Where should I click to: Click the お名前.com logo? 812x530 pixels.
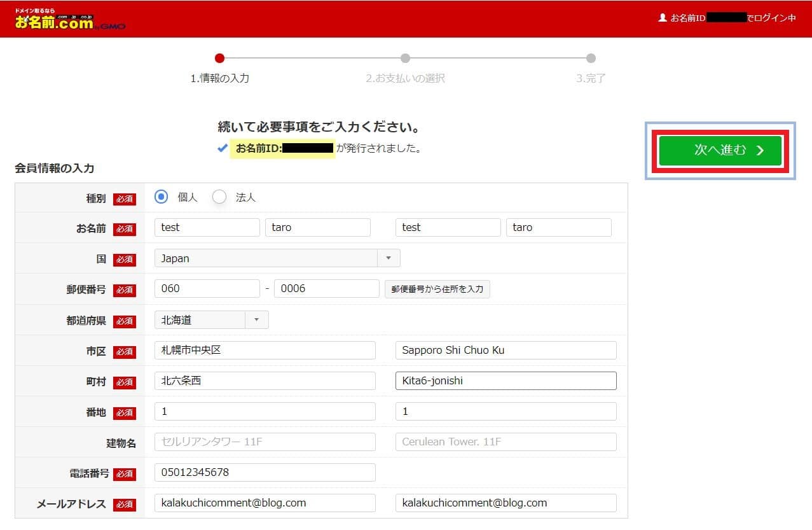69,20
